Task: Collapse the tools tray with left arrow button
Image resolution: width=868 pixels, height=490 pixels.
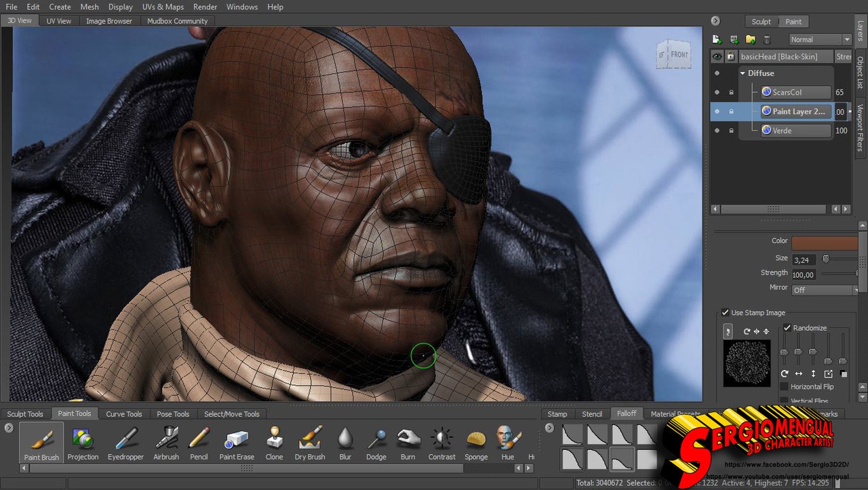Action: click(x=9, y=428)
